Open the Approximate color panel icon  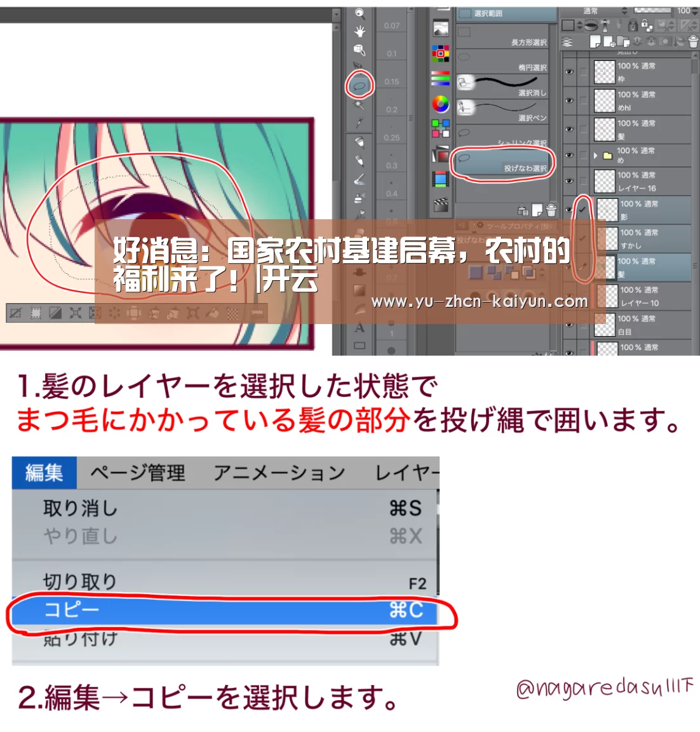(x=440, y=154)
